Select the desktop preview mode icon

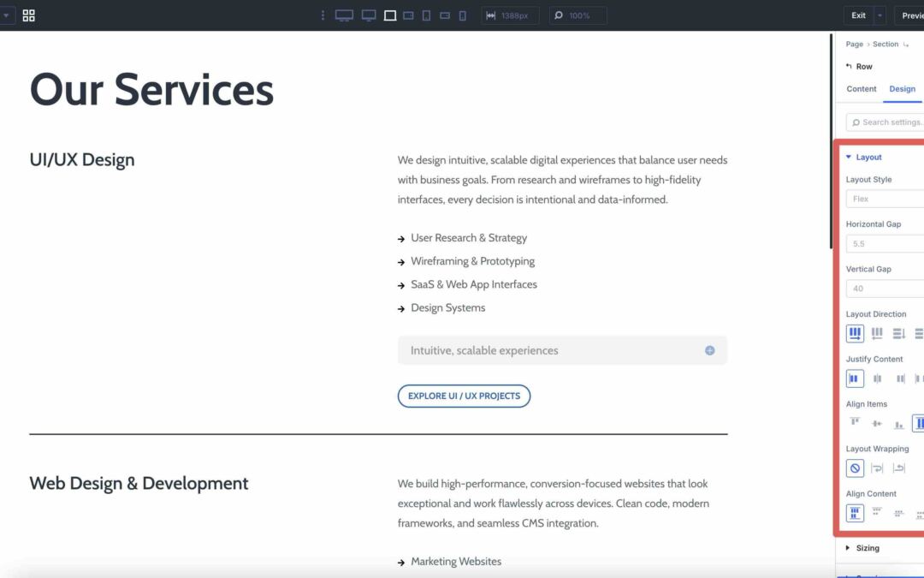(x=344, y=15)
